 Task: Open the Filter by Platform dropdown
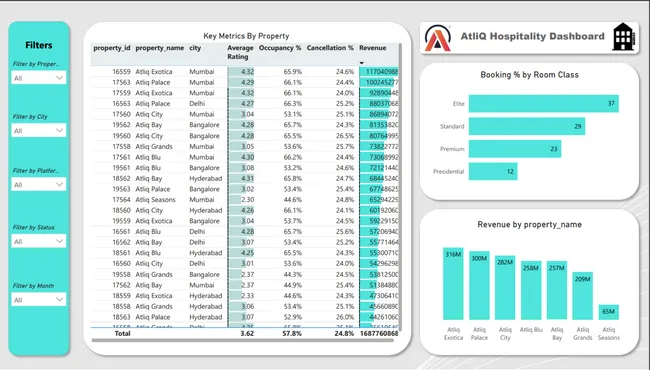pos(39,184)
